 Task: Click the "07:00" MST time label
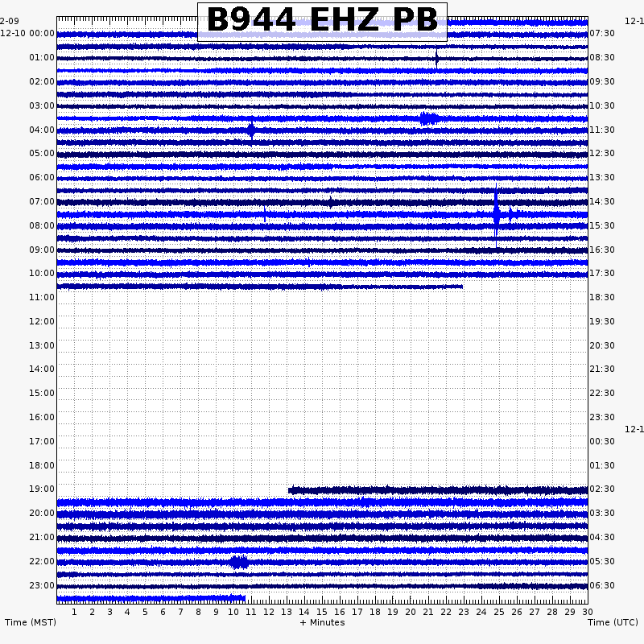click(42, 202)
